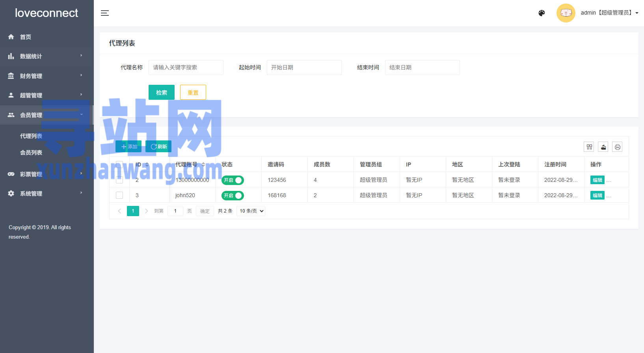Click the home icon beside 首页

[x=11, y=37]
